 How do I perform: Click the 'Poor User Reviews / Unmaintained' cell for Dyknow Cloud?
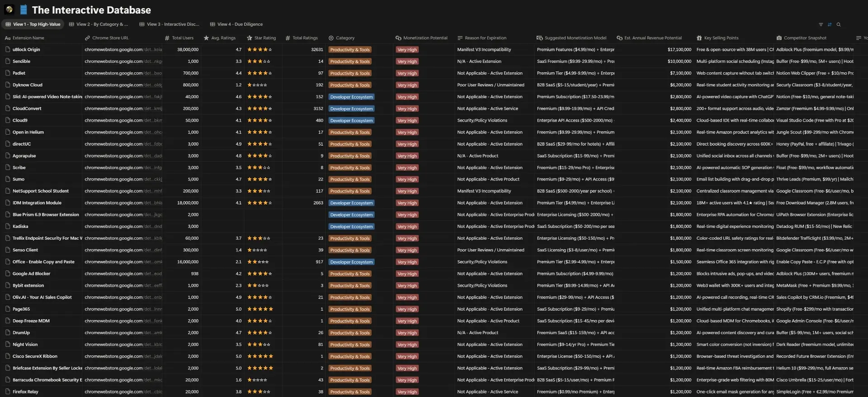click(491, 85)
